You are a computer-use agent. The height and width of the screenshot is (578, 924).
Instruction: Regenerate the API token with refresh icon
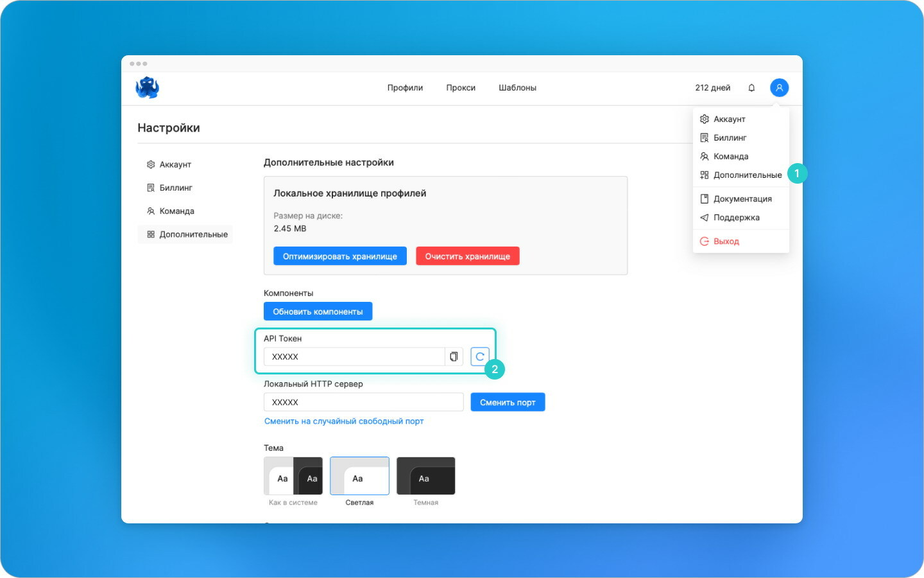(x=480, y=356)
